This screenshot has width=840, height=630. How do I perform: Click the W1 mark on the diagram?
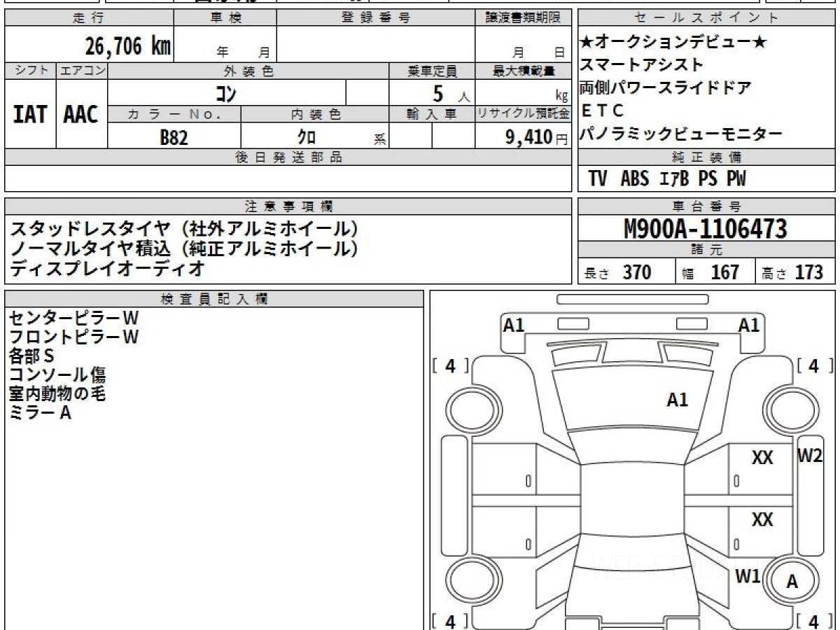pyautogui.click(x=748, y=576)
